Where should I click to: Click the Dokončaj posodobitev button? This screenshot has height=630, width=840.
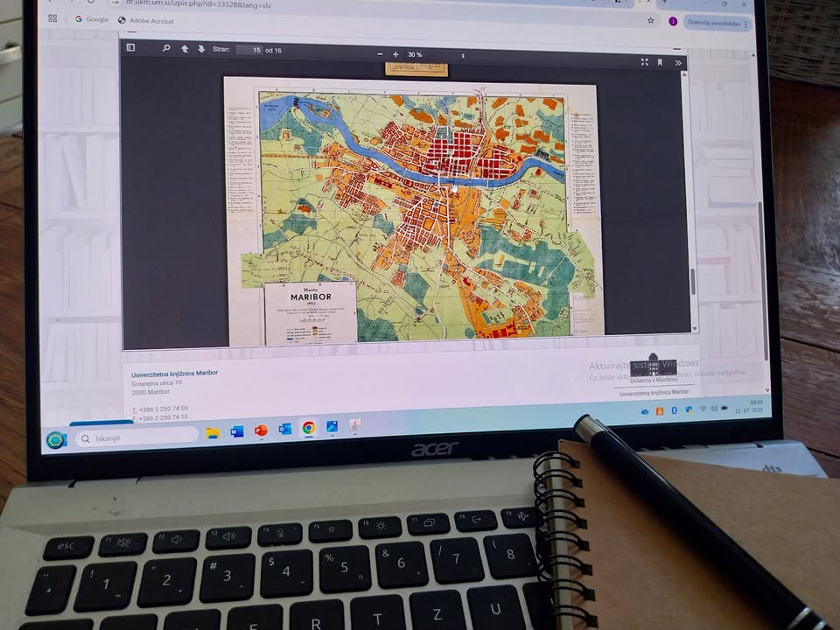[715, 24]
